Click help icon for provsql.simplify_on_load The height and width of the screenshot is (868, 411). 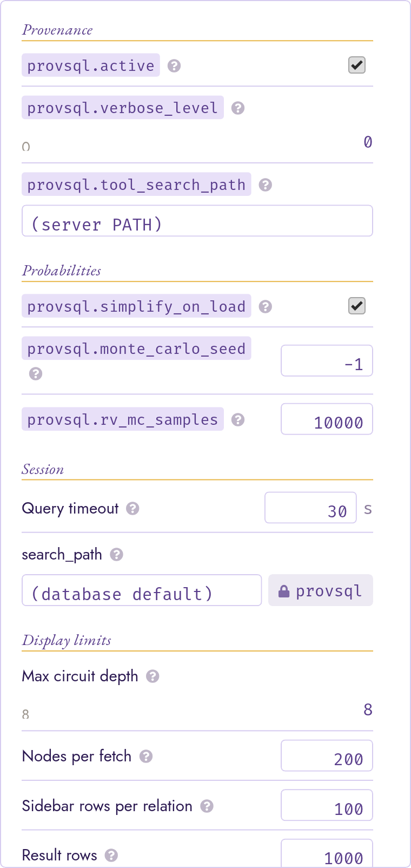265,307
